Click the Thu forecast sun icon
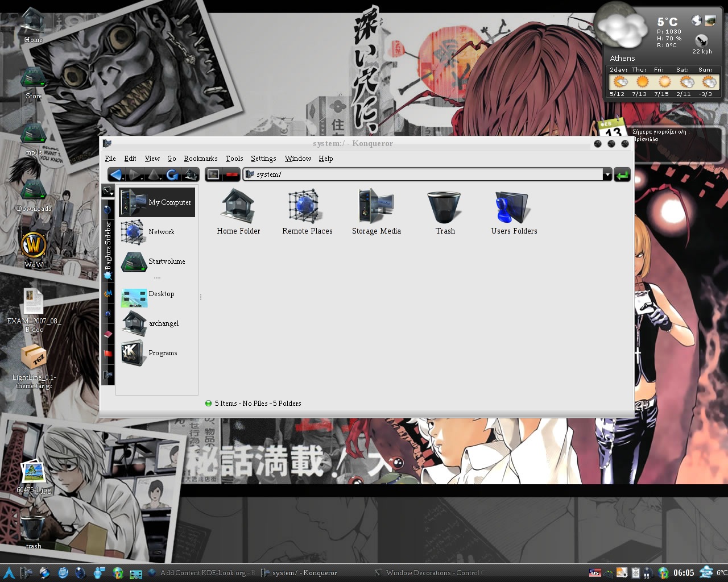728x582 pixels. click(x=642, y=82)
